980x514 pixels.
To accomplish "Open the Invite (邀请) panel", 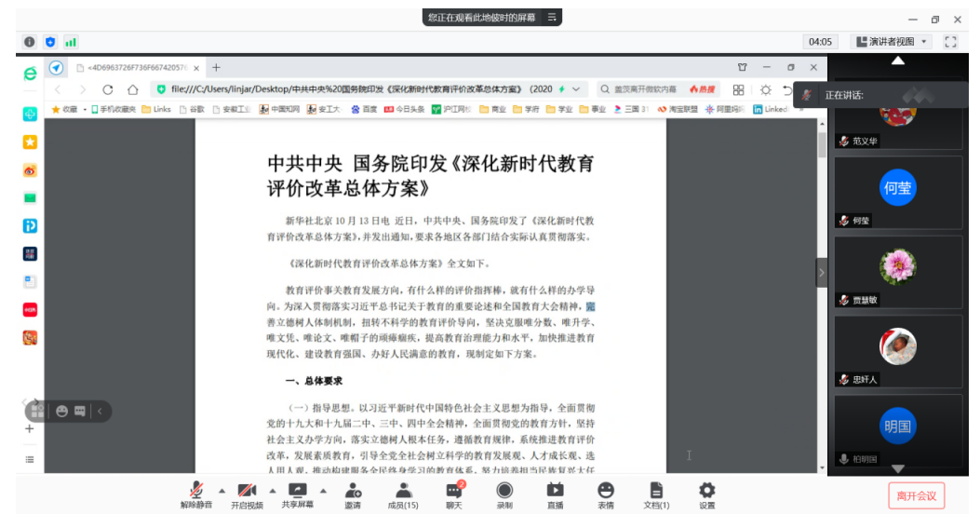I will [353, 495].
